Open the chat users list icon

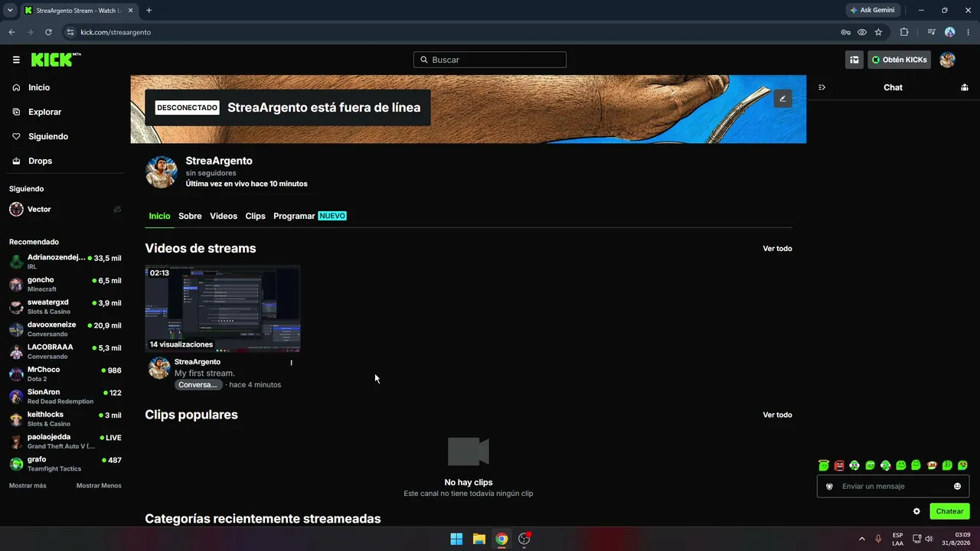964,87
